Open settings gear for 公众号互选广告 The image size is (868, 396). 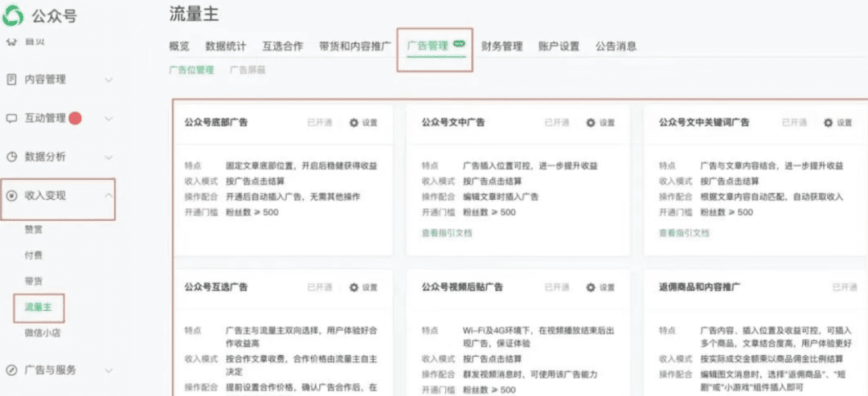[x=354, y=288]
